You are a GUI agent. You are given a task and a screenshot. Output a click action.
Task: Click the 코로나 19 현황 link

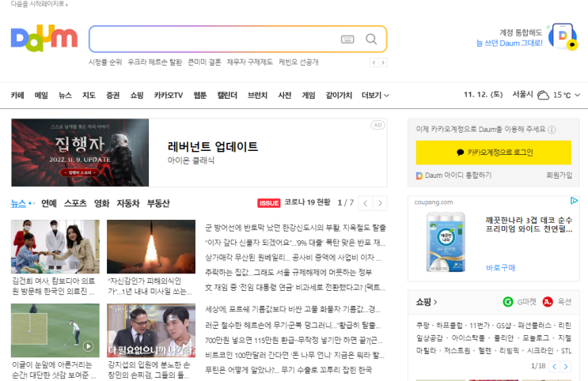coord(308,202)
